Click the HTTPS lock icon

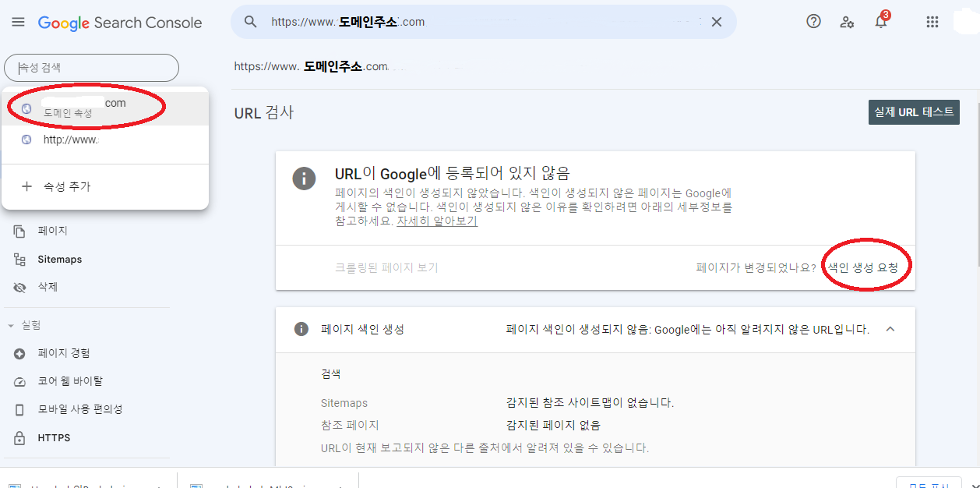20,437
